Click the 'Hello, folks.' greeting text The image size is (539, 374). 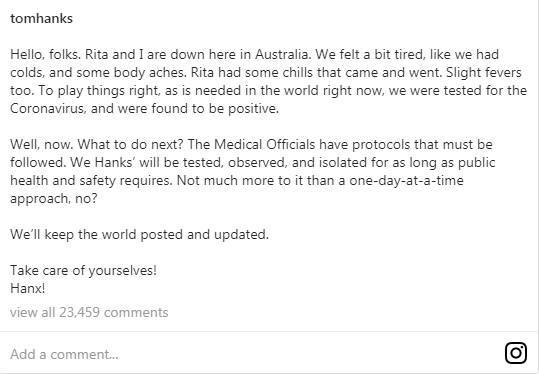coord(45,54)
